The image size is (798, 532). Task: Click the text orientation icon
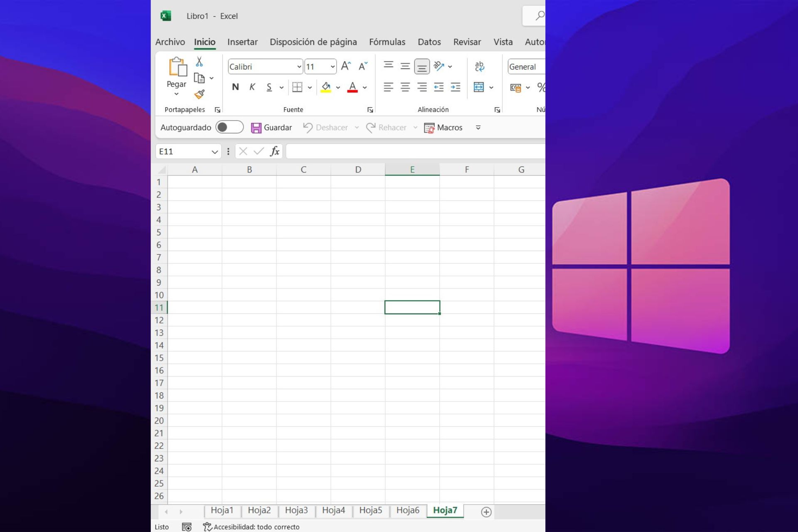pos(439,66)
